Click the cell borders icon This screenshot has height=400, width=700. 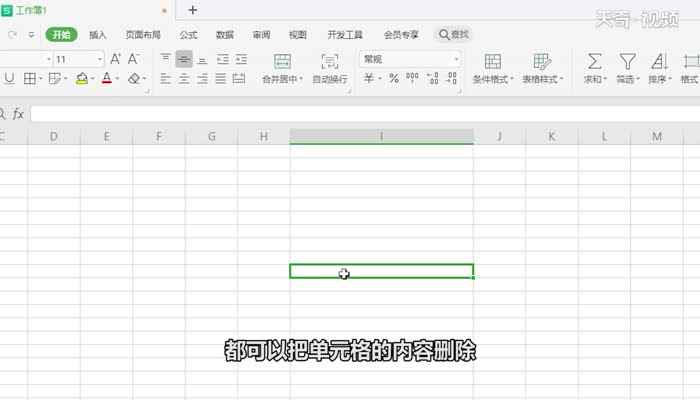[x=29, y=79]
